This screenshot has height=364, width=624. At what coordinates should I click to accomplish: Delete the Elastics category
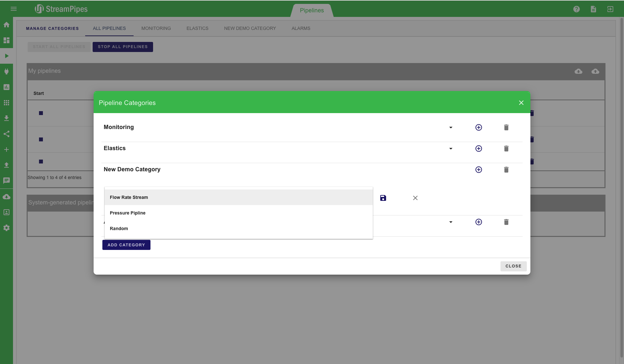point(506,149)
